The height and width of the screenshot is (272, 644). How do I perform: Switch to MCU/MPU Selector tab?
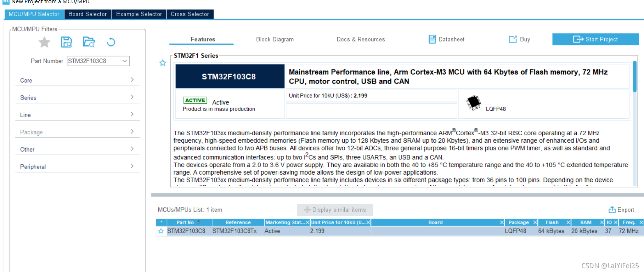34,14
